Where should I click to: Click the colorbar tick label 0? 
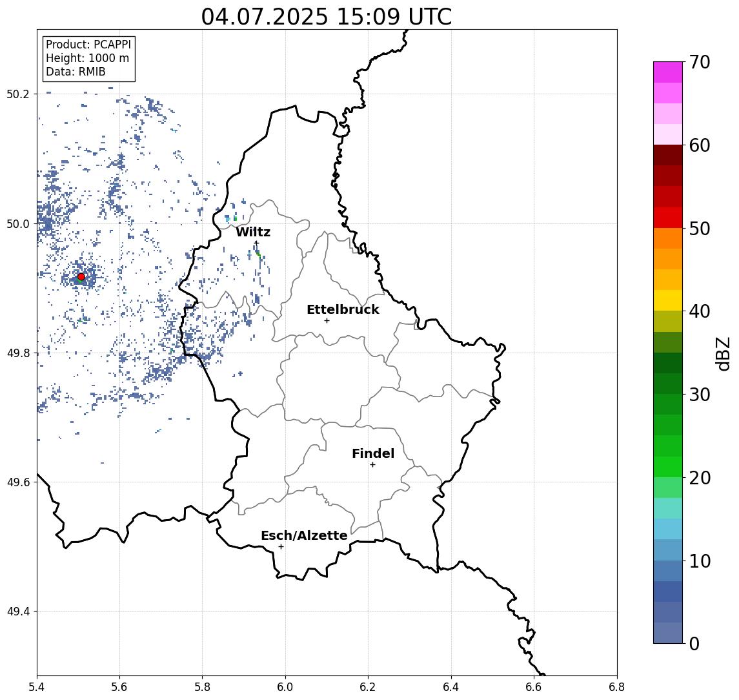coord(694,643)
